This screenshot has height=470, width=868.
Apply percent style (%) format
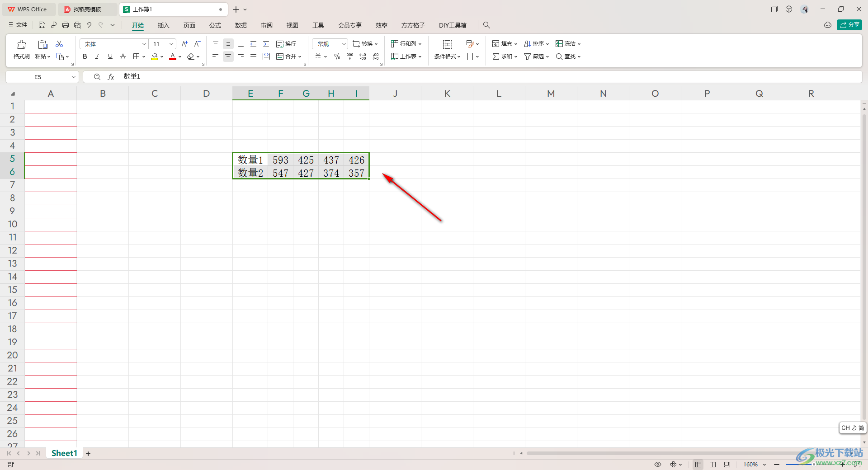pos(337,56)
